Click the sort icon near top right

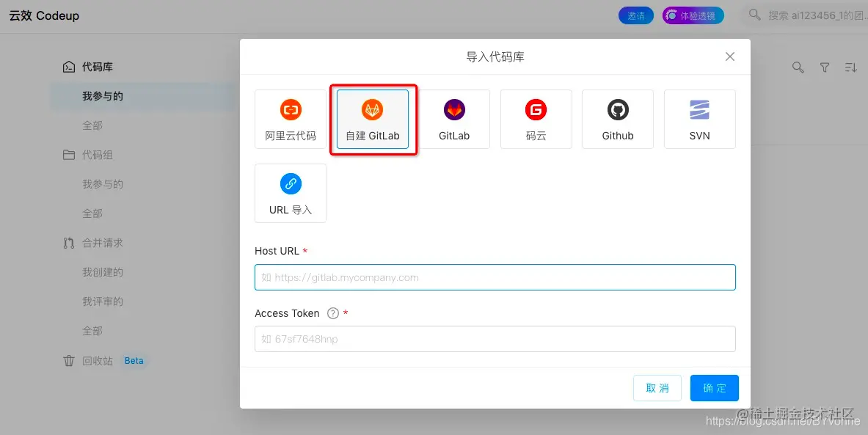(851, 67)
